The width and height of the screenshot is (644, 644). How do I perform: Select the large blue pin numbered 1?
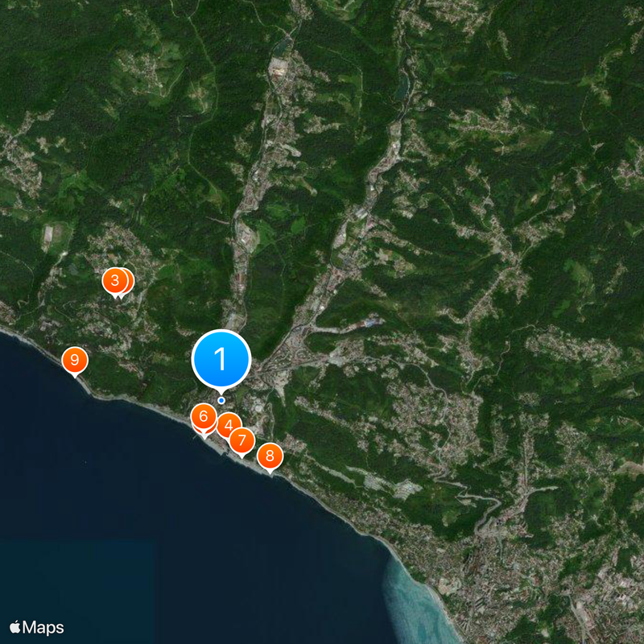(221, 359)
